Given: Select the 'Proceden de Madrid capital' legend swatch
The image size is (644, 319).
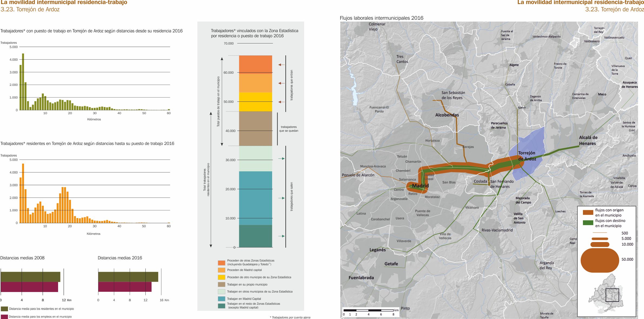Looking at the screenshot, I should (221, 270).
